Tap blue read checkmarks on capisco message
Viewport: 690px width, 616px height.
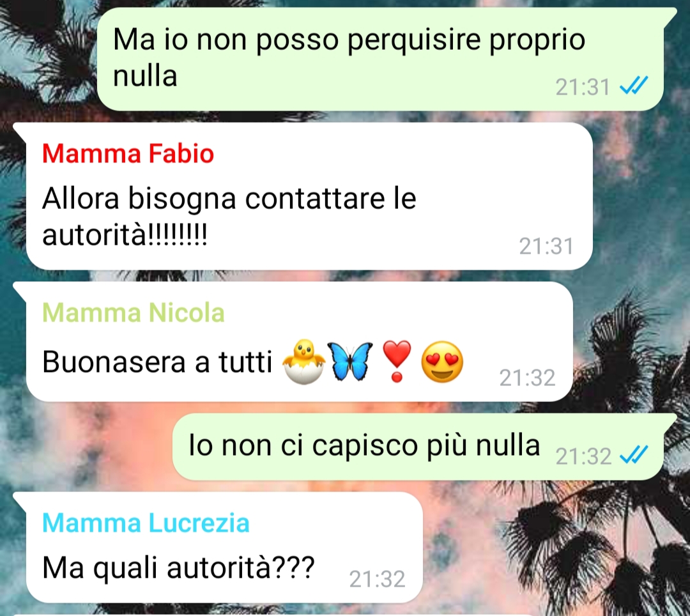coord(634,455)
